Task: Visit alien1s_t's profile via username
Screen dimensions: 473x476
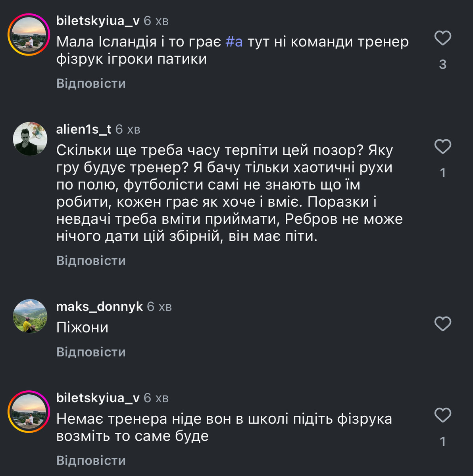Action: click(84, 129)
